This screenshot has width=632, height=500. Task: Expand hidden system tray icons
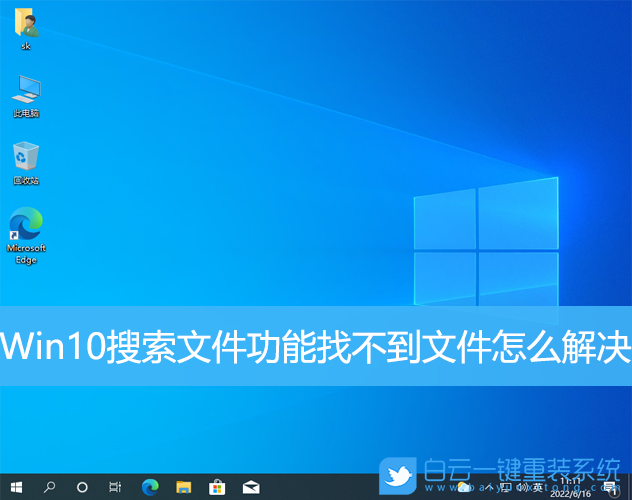[x=489, y=488]
